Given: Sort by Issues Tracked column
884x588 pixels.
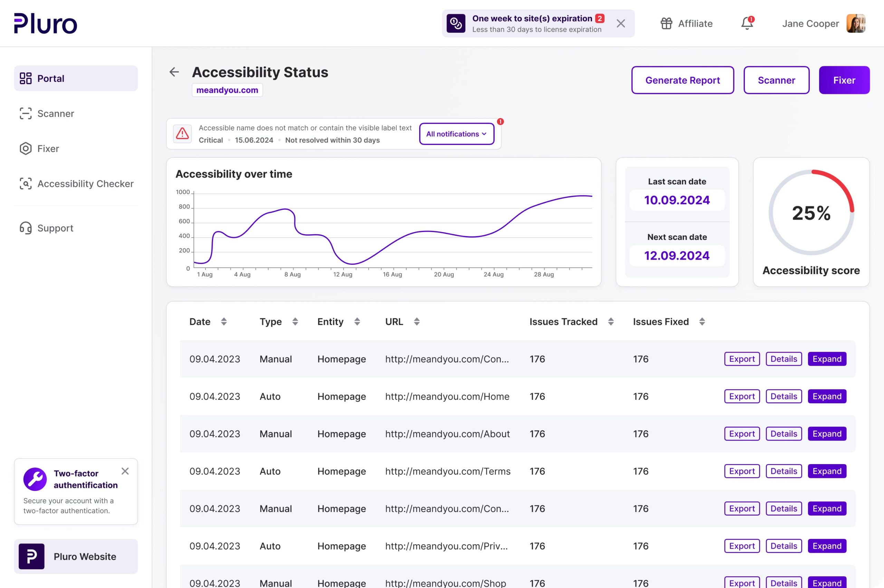Looking at the screenshot, I should [611, 321].
